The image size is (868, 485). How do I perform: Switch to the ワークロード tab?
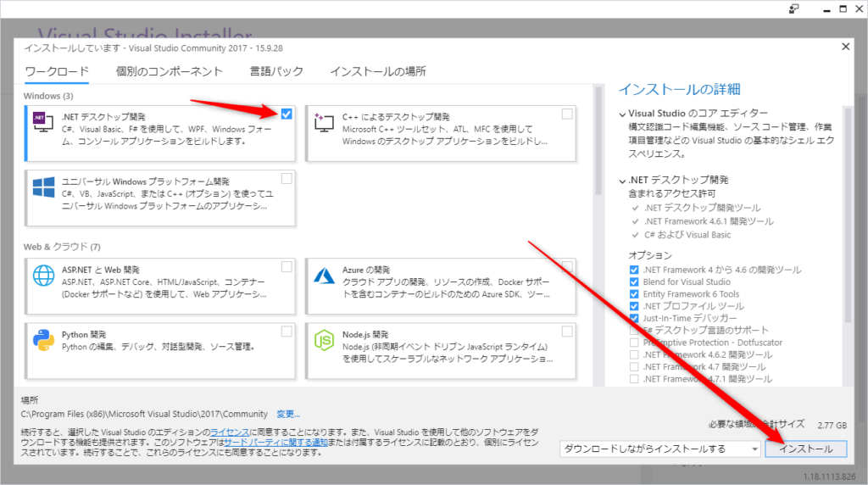coord(57,71)
